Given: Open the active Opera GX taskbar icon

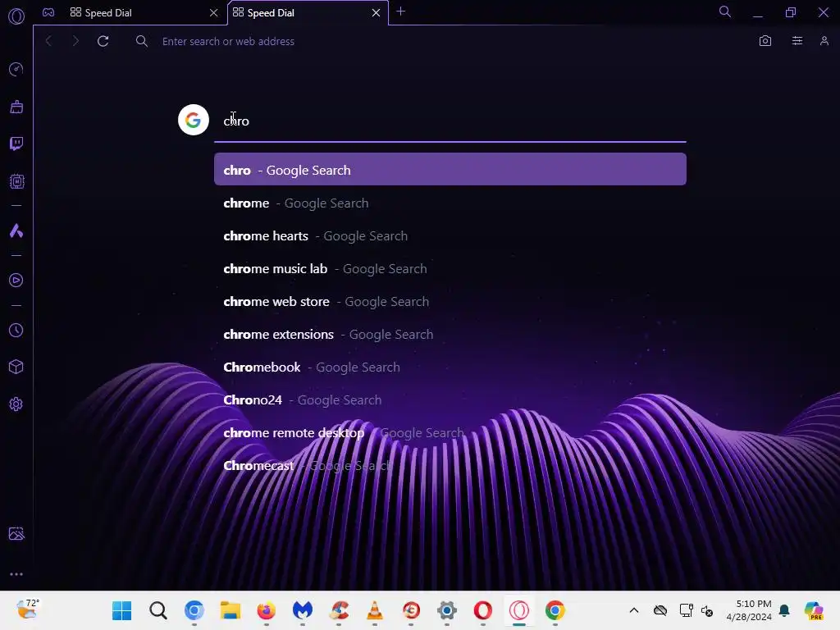Looking at the screenshot, I should (x=519, y=610).
